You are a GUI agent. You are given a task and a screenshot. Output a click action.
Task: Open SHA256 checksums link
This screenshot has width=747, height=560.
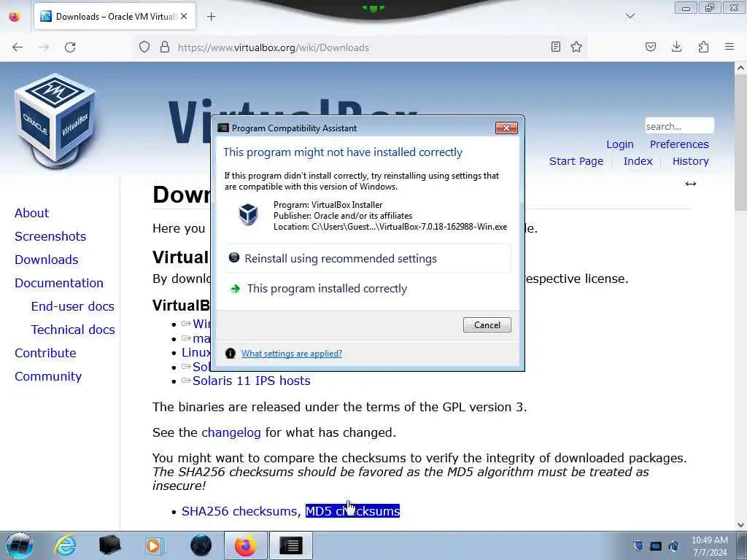pos(239,511)
